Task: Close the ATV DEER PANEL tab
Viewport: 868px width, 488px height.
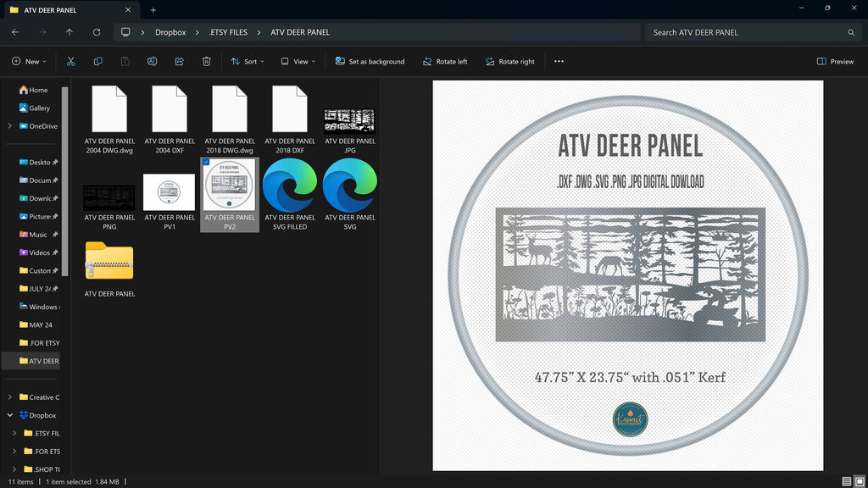Action: (x=128, y=10)
